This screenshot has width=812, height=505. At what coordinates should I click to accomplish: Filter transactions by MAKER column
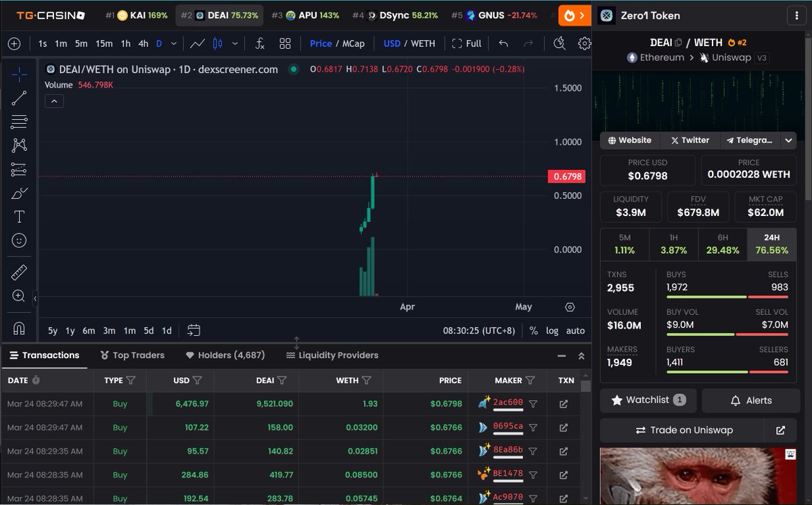pos(531,380)
